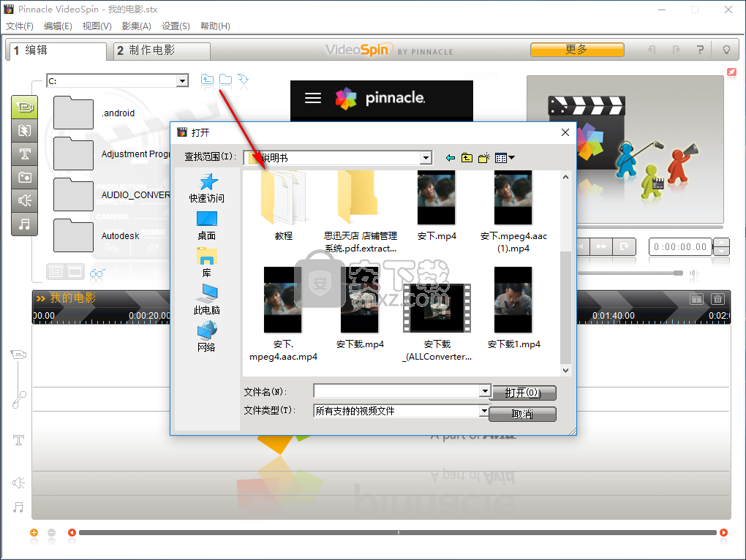Open the 文件(F) menu
Viewport: 746px width, 560px height.
point(20,26)
